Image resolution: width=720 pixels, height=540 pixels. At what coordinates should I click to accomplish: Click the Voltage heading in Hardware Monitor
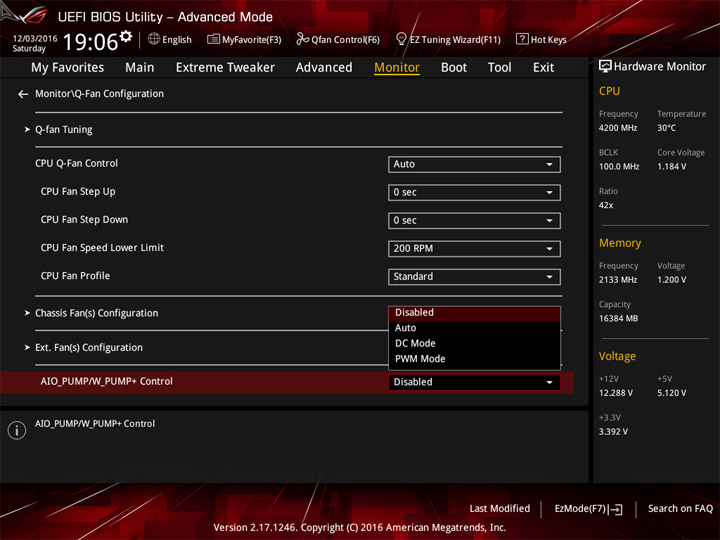click(x=617, y=356)
